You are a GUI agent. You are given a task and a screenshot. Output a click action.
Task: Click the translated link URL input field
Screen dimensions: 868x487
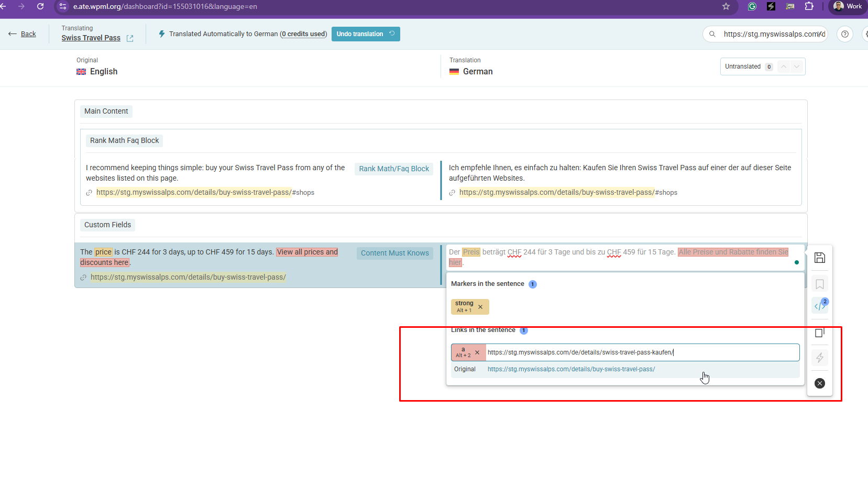click(x=642, y=352)
